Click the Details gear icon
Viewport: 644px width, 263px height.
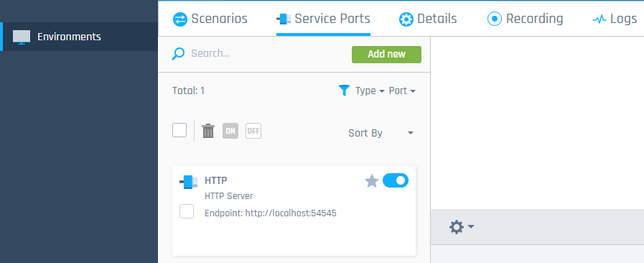pos(406,19)
